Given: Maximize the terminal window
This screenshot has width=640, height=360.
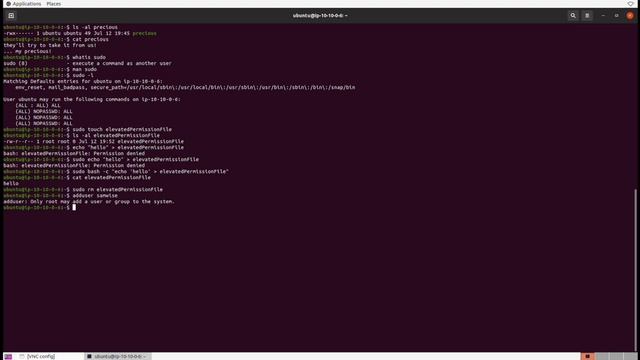Looking at the screenshot, I should [x=616, y=16].
